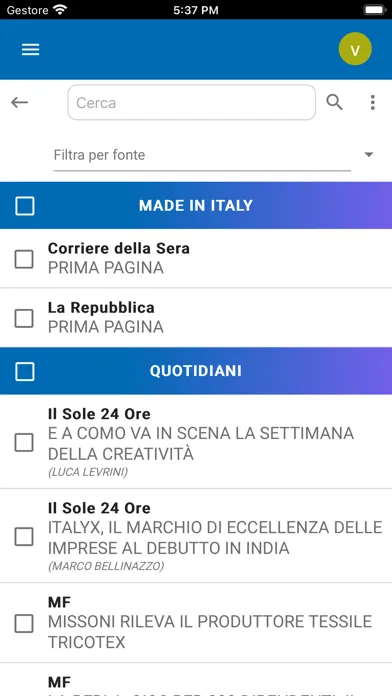This screenshot has height=696, width=392.
Task: Tick the checkbox for the Missoni Tricotex article
Action: [x=24, y=624]
